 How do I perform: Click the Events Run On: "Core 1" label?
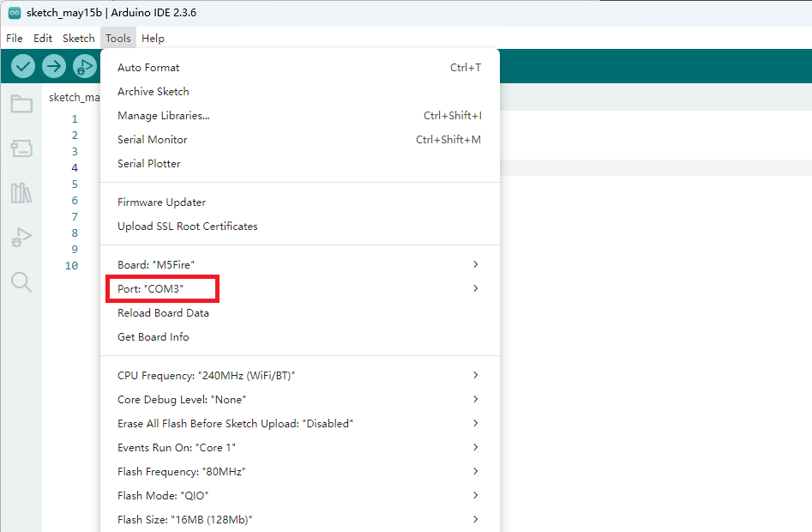tap(176, 448)
